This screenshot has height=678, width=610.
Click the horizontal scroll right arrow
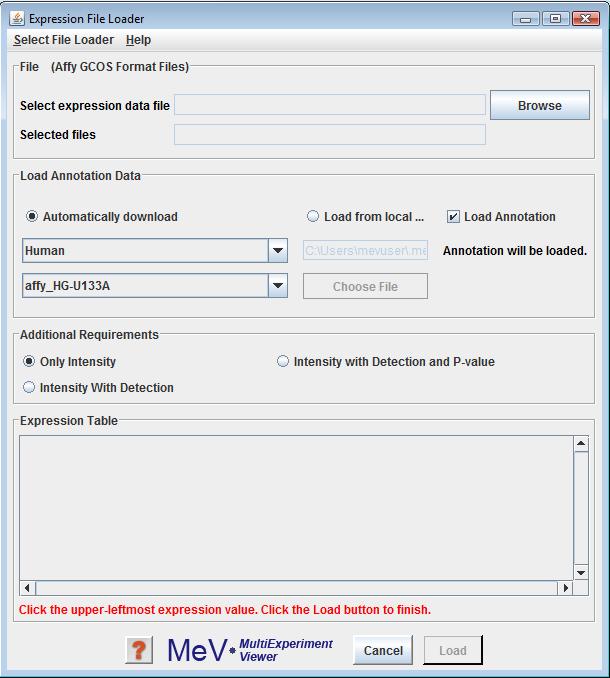pos(566,589)
